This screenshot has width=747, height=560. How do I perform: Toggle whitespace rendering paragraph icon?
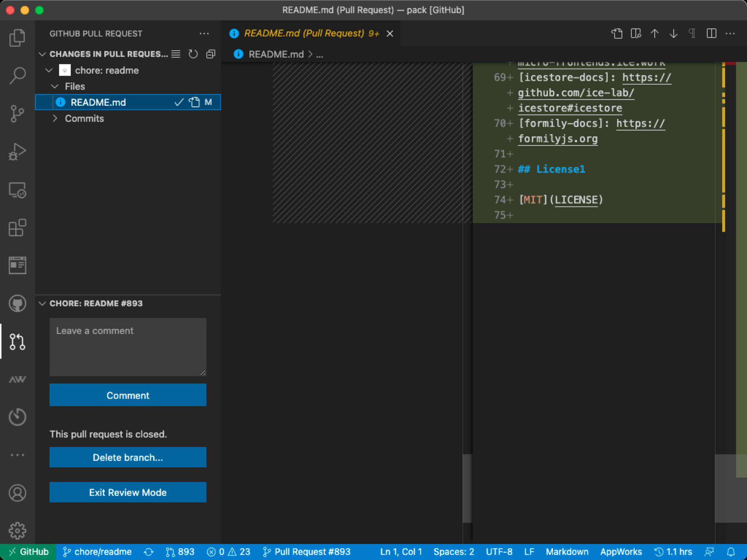point(692,34)
